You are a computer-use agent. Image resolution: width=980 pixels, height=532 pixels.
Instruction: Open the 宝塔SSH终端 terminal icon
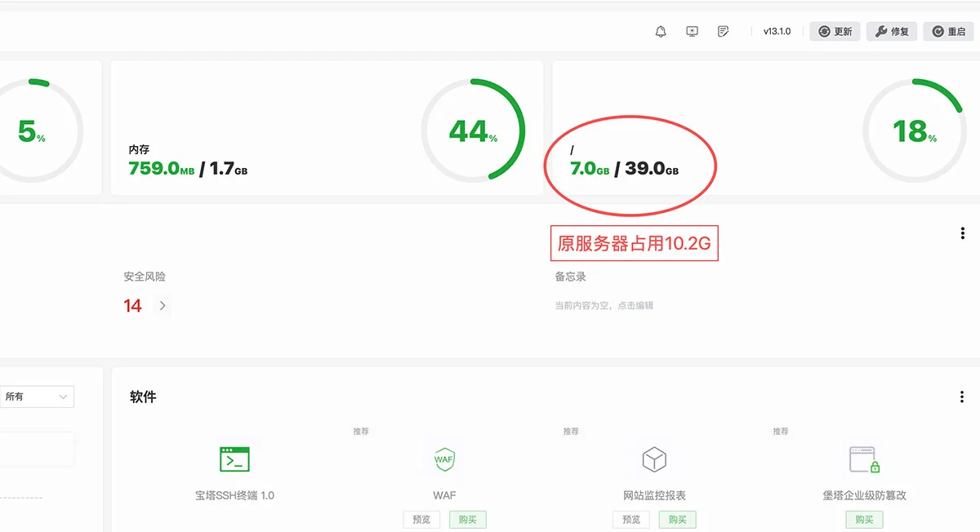pyautogui.click(x=234, y=459)
